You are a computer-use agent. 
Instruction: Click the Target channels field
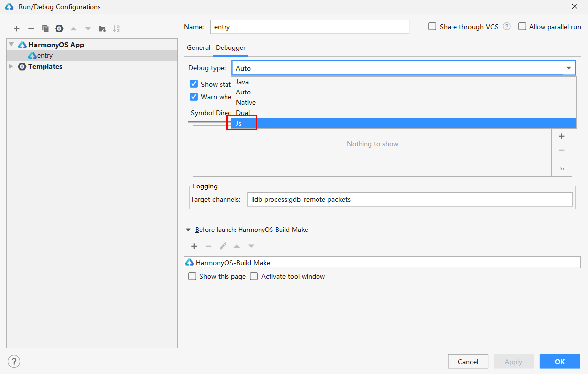click(x=409, y=199)
